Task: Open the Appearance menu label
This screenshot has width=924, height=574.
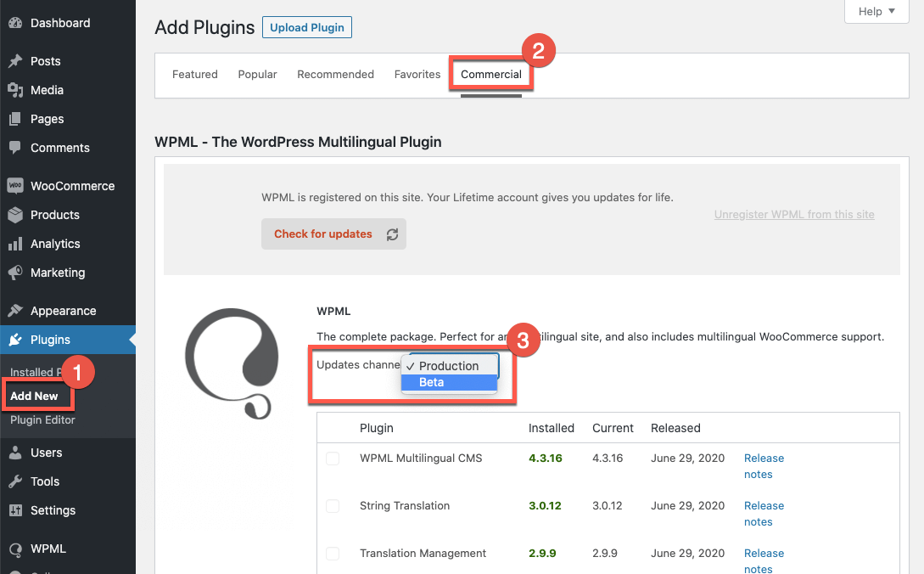Action: (x=63, y=311)
